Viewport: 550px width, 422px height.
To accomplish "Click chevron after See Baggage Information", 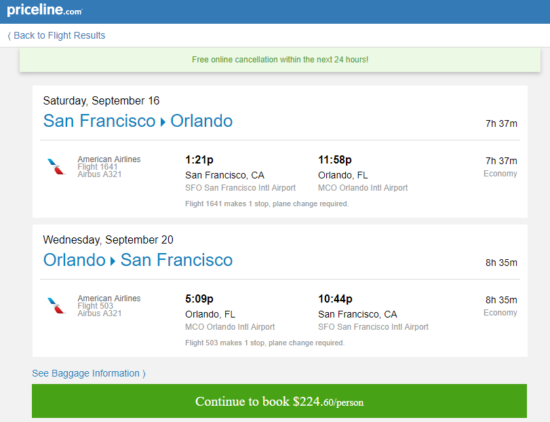I will pyautogui.click(x=144, y=374).
